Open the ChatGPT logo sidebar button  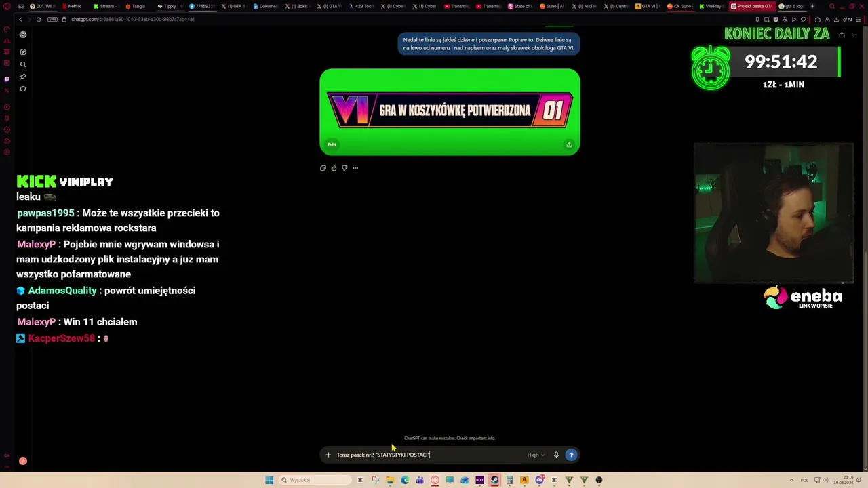pyautogui.click(x=22, y=35)
